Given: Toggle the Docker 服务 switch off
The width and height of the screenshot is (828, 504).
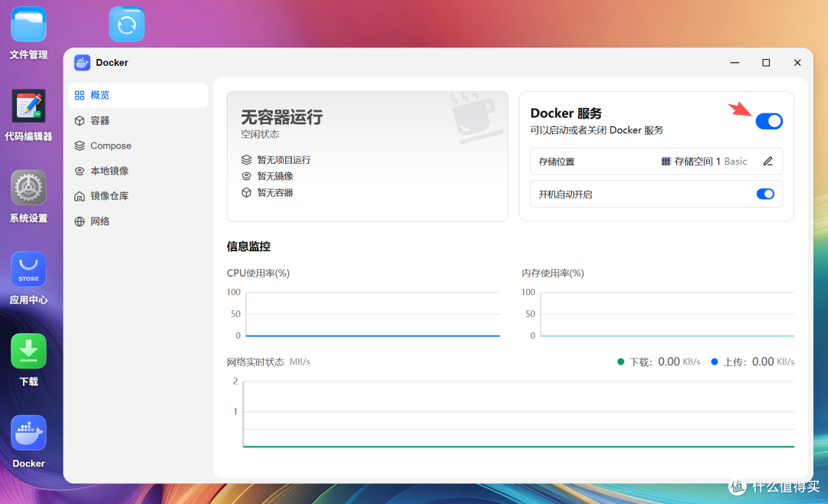Looking at the screenshot, I should (769, 121).
